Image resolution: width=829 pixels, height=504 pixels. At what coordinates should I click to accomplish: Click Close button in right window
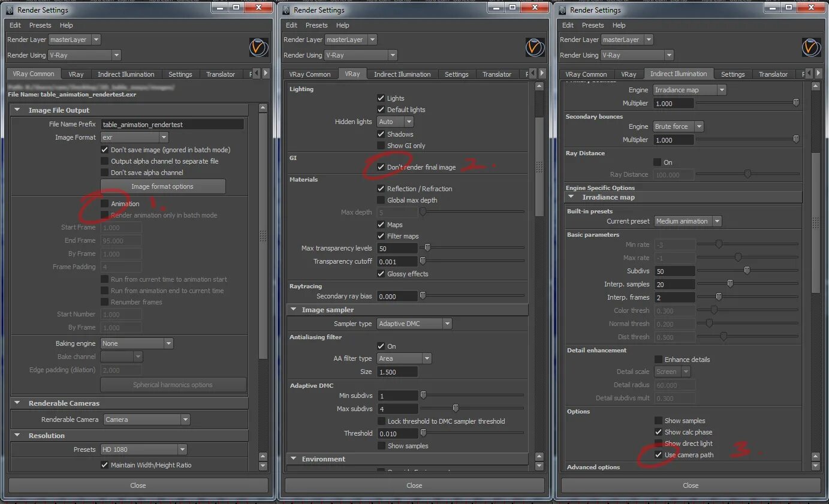(x=691, y=485)
